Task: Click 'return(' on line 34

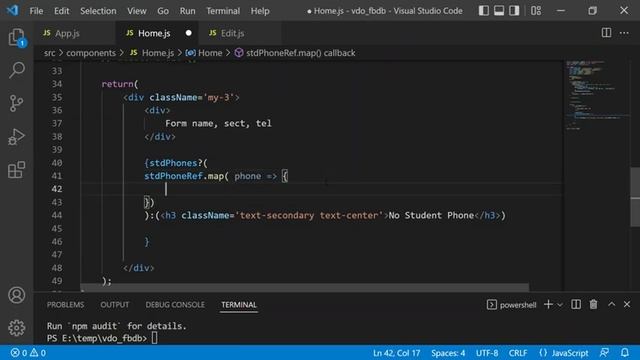Action: 120,84
